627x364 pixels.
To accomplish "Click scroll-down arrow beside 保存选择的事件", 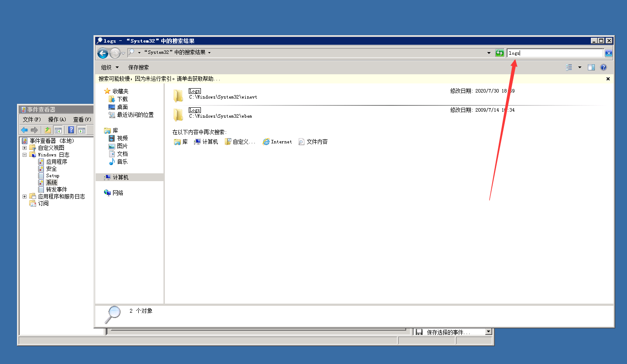I will point(488,332).
